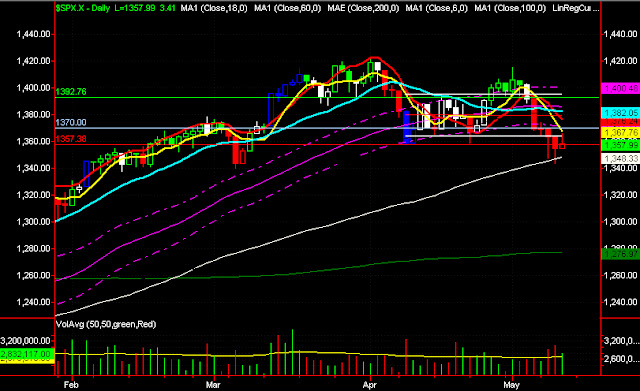Click the May date label on time axis

point(511,385)
